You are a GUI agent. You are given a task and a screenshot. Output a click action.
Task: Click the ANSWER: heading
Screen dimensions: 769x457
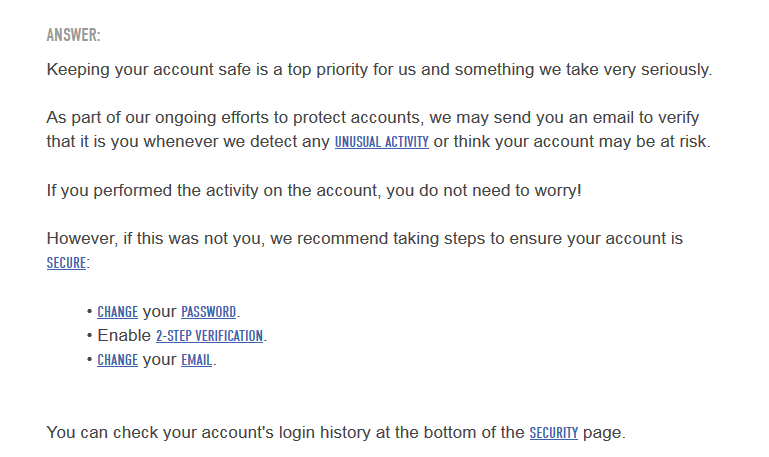[73, 36]
